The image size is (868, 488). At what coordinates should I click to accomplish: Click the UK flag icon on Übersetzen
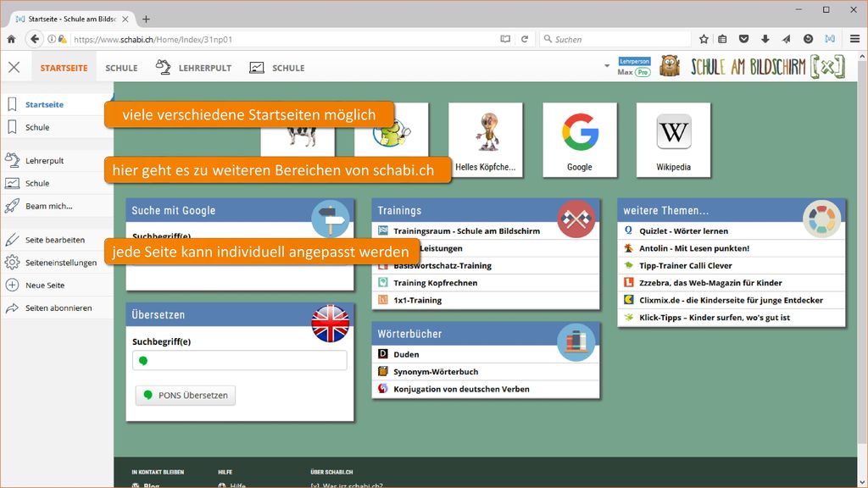(331, 323)
